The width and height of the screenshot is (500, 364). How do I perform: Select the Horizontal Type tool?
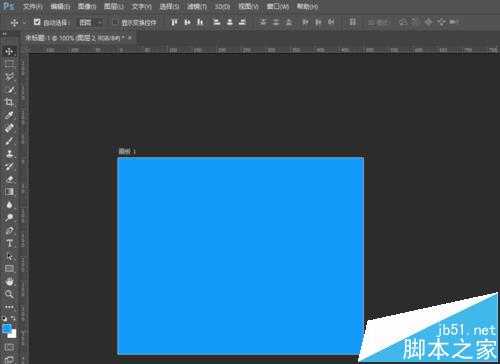(9, 243)
